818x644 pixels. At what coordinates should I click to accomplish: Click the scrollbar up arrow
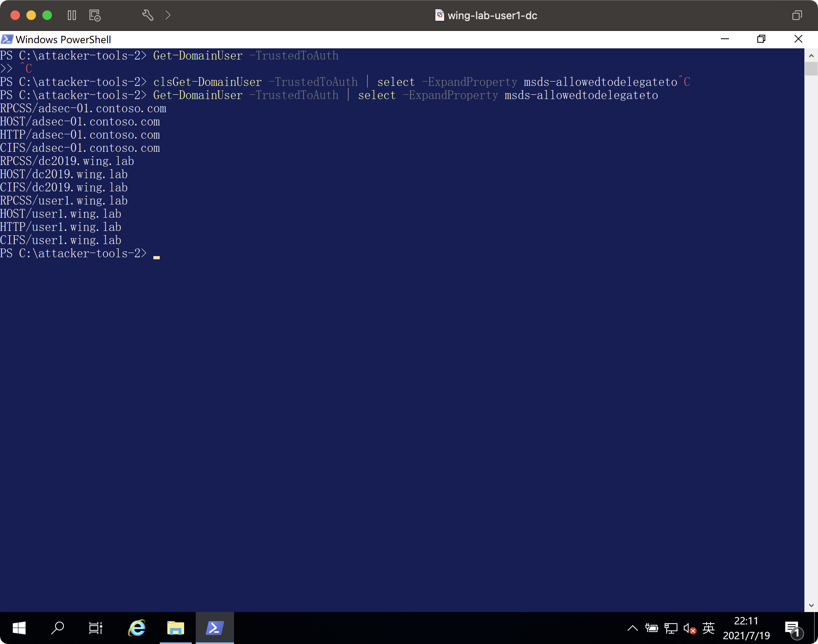point(811,55)
